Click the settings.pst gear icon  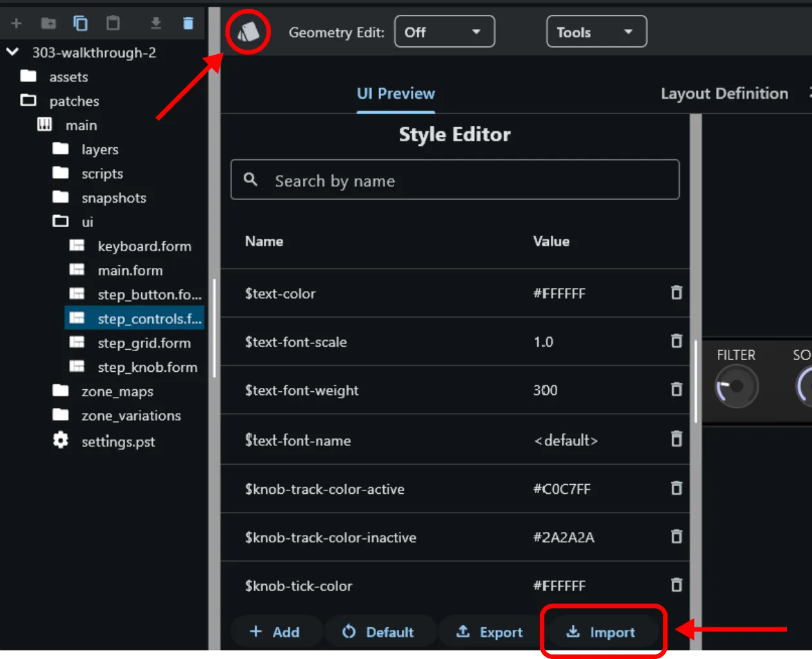(61, 441)
